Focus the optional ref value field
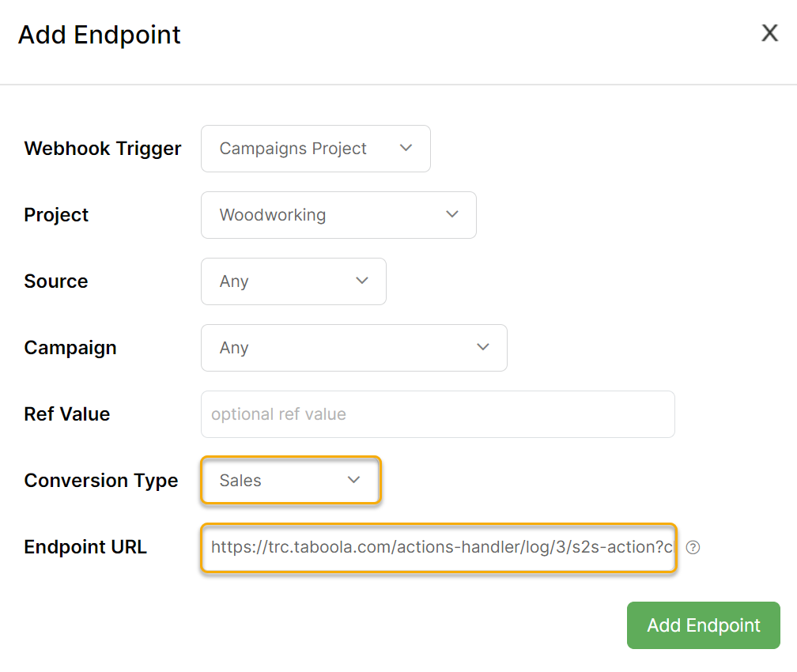797x672 pixels. pyautogui.click(x=437, y=414)
